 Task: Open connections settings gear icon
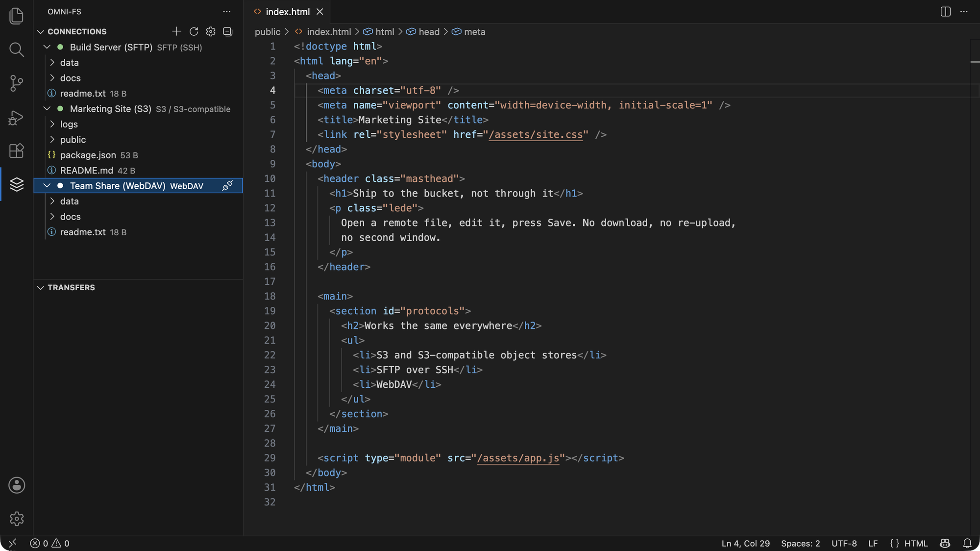click(211, 31)
